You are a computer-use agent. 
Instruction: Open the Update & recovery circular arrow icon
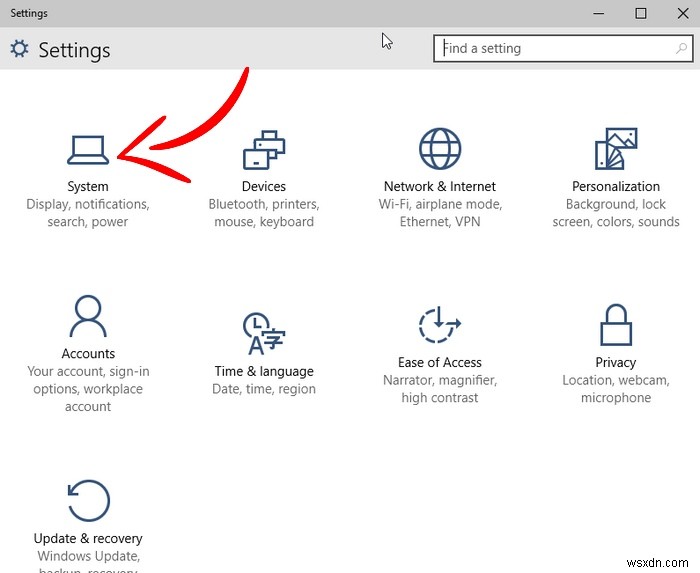88,501
